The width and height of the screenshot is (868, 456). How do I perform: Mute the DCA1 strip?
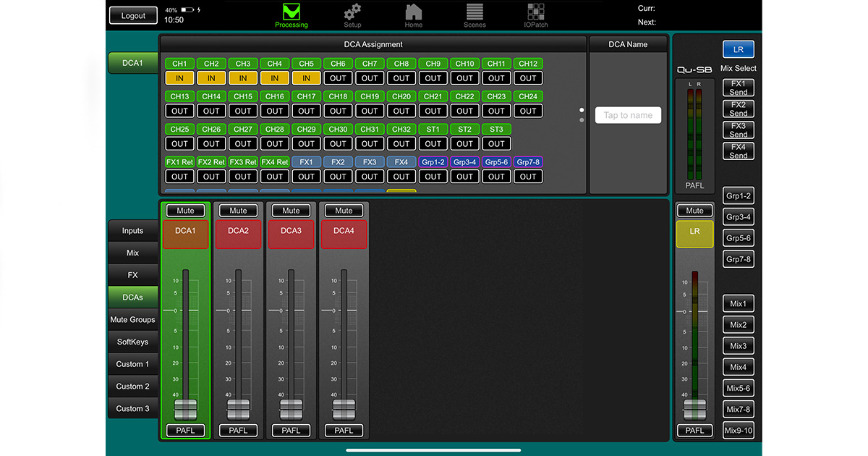(x=185, y=211)
